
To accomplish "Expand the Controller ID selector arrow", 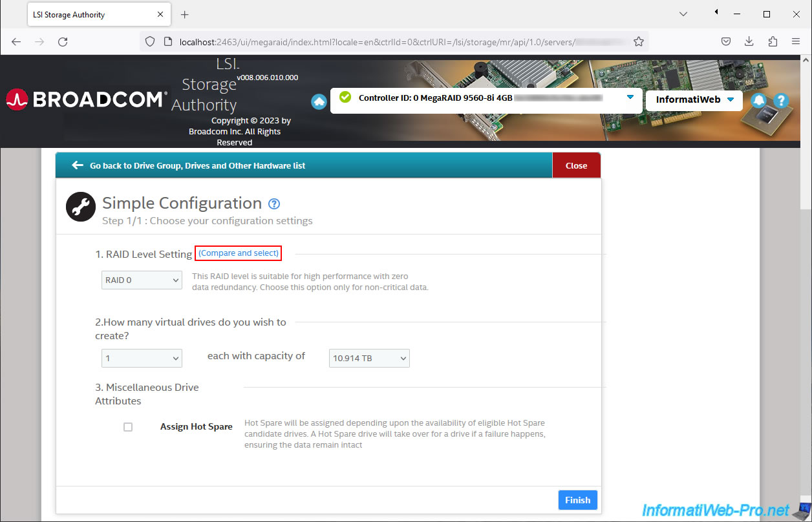I will pos(630,98).
